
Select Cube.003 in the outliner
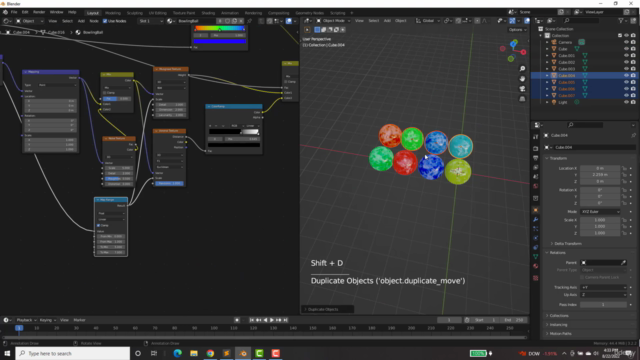[x=566, y=69]
